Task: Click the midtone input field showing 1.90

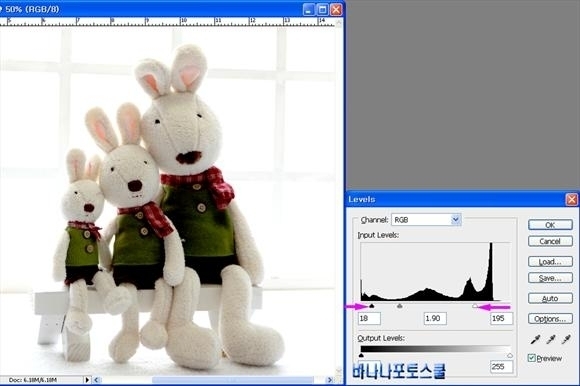Action: click(435, 318)
